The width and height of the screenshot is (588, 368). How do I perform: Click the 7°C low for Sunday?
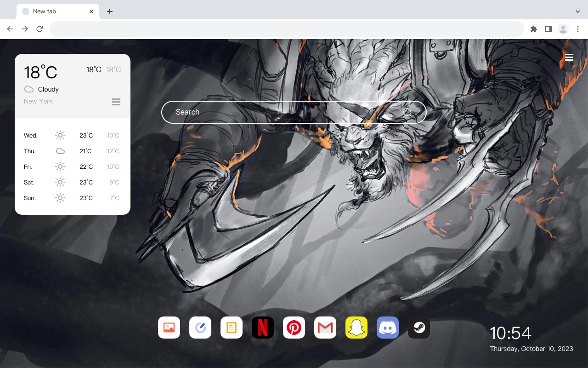[x=114, y=198]
